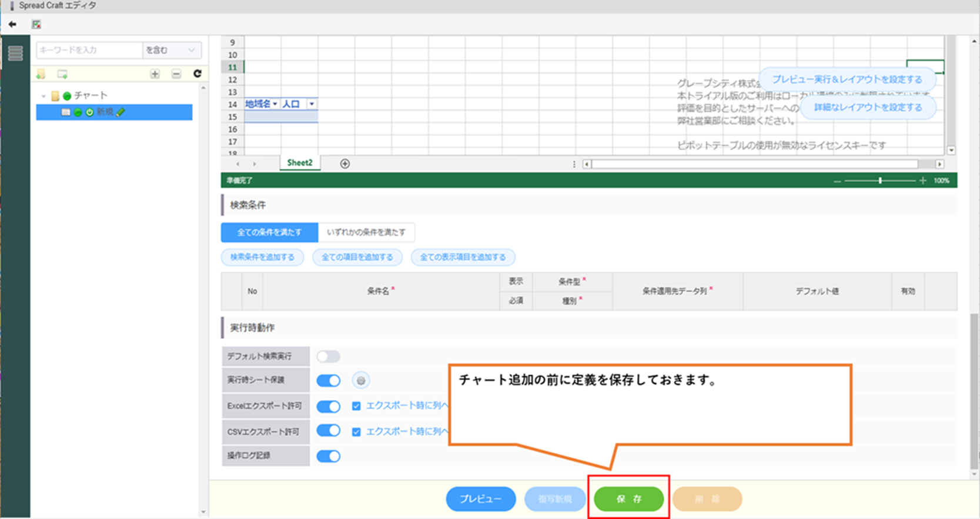Click the collapse all minus icon
The width and height of the screenshot is (980, 519).
coord(176,74)
